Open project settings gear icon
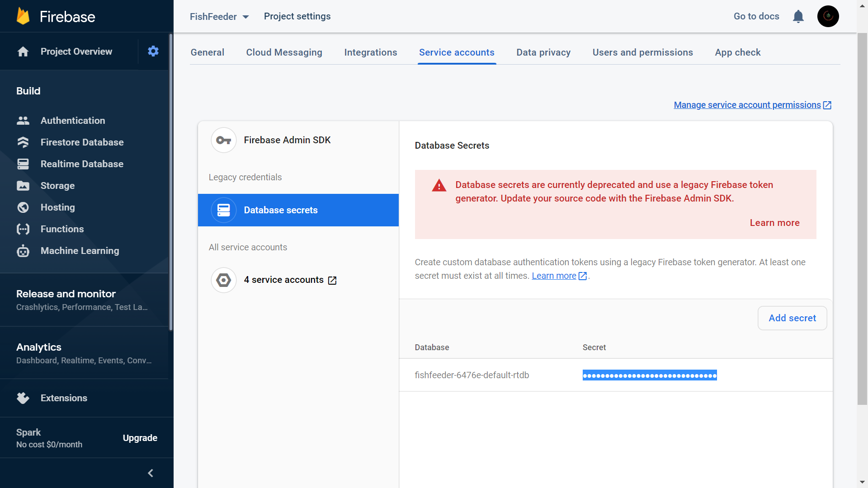The height and width of the screenshot is (488, 868). point(153,51)
